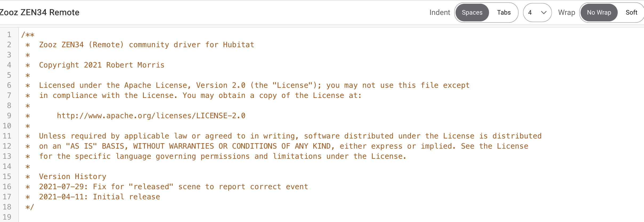Switch line wrapping to Soft

(631, 13)
